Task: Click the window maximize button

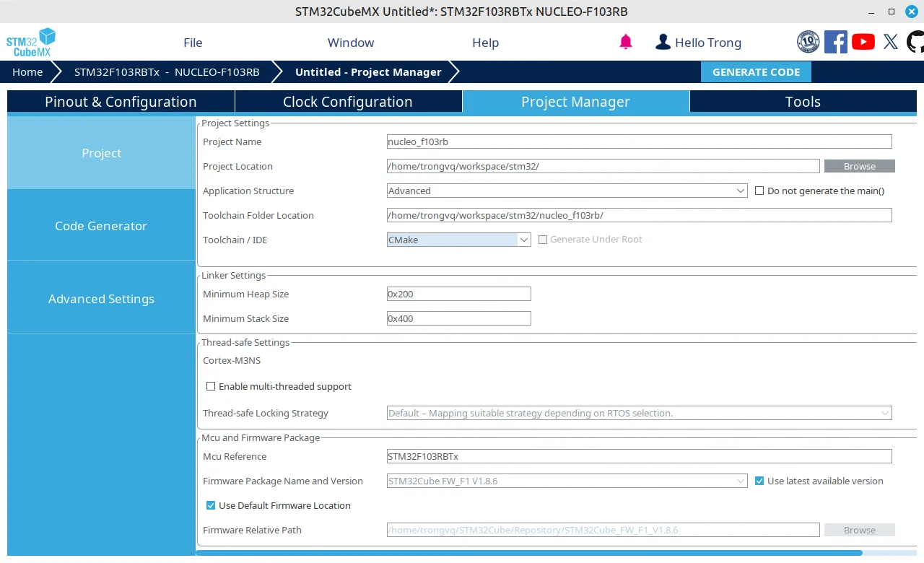Action: (x=891, y=12)
